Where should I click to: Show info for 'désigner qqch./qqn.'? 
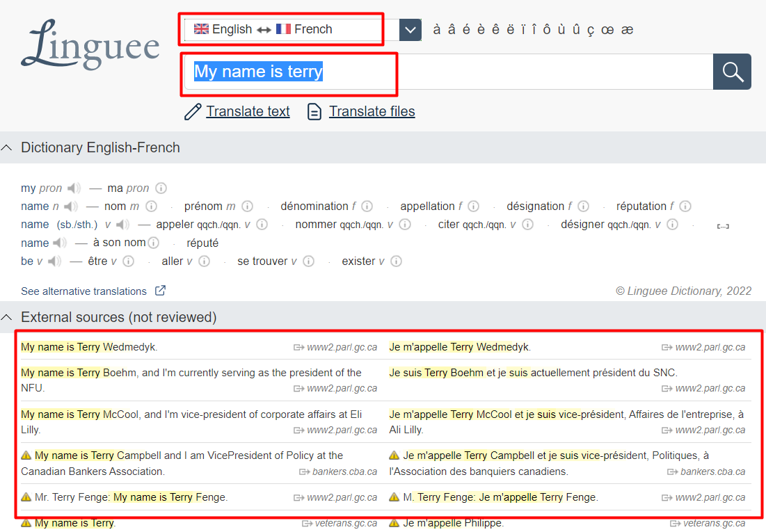pos(673,224)
